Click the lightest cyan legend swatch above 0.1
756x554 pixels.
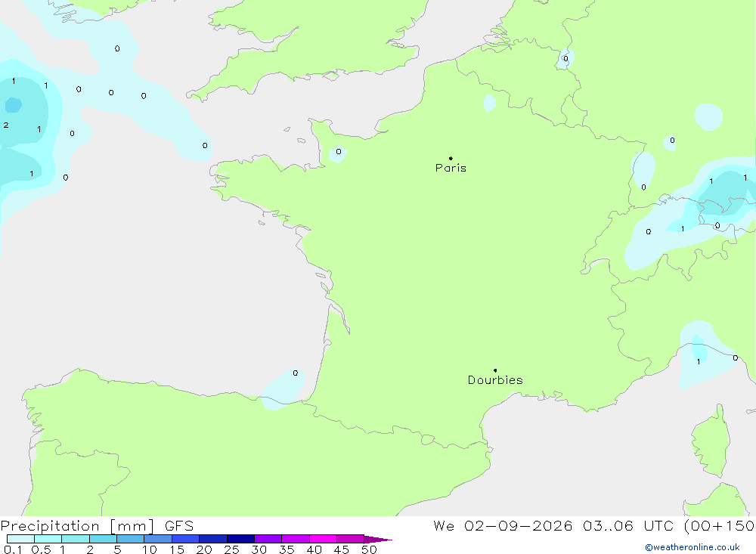click(x=20, y=539)
